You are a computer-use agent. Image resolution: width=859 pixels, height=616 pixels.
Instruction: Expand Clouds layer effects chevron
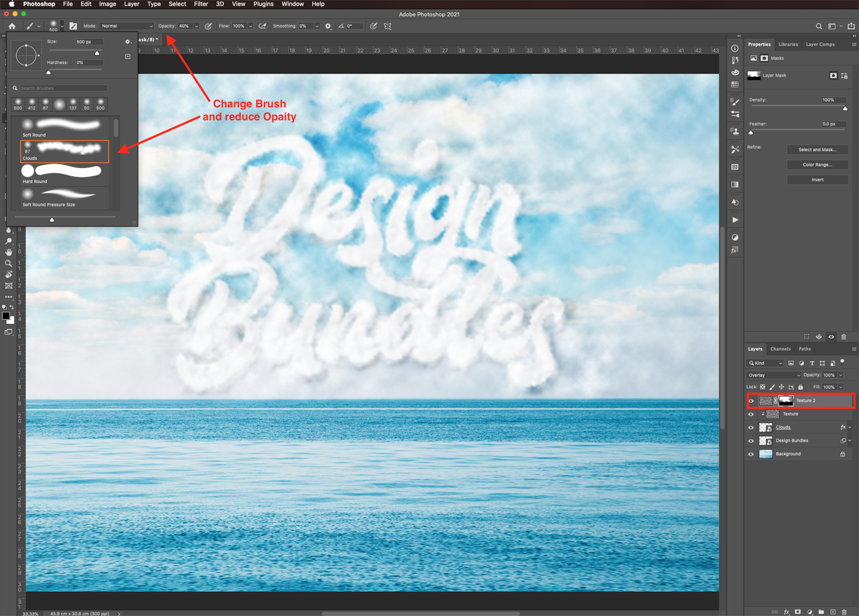tap(850, 428)
